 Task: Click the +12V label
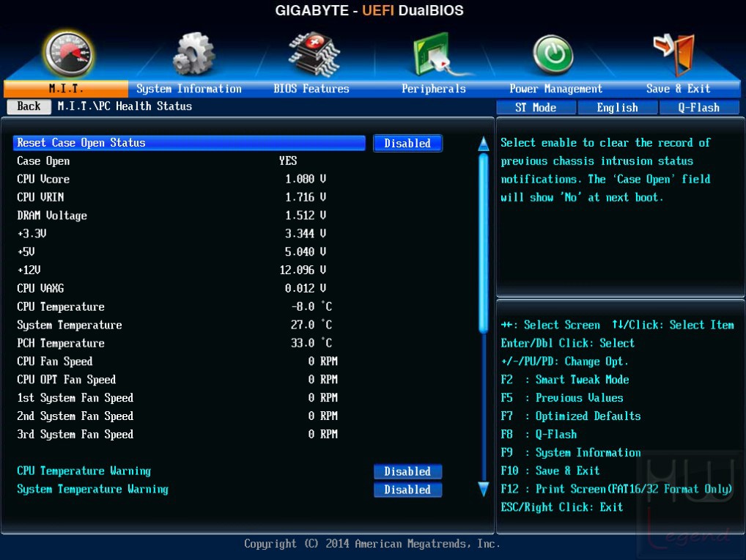coord(29,270)
